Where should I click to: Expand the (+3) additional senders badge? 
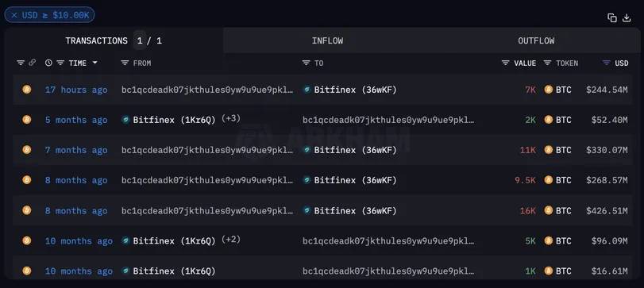coord(231,118)
